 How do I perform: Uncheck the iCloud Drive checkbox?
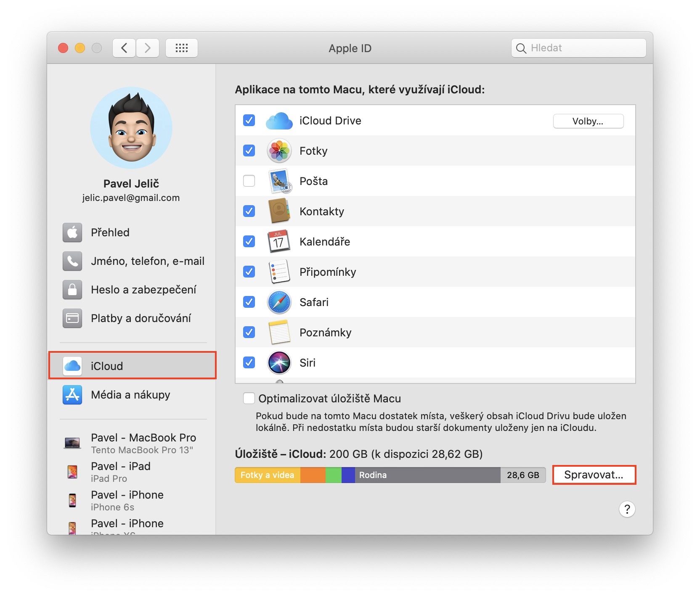[x=249, y=121]
